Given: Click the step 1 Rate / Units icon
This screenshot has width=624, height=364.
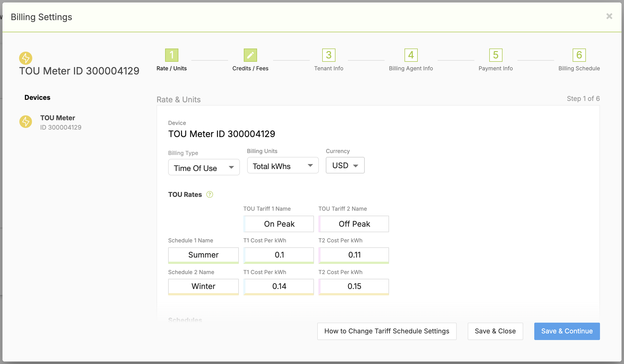Looking at the screenshot, I should pyautogui.click(x=171, y=55).
